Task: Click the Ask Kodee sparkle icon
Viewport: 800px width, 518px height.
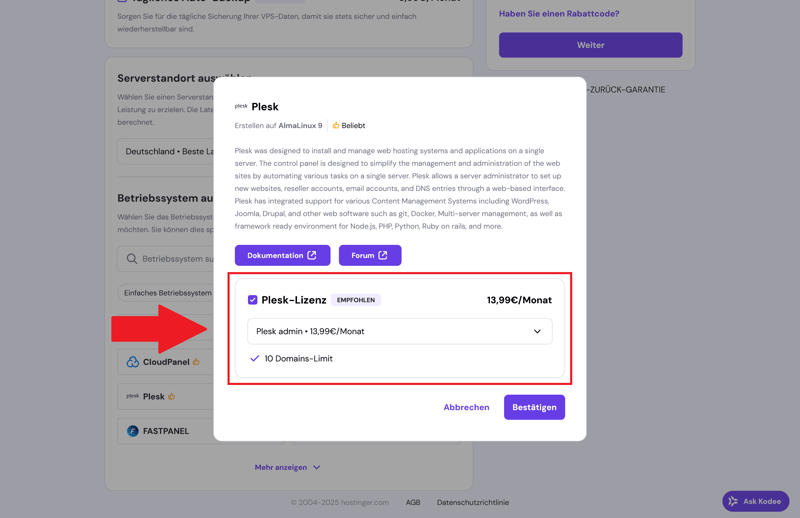Action: (733, 501)
